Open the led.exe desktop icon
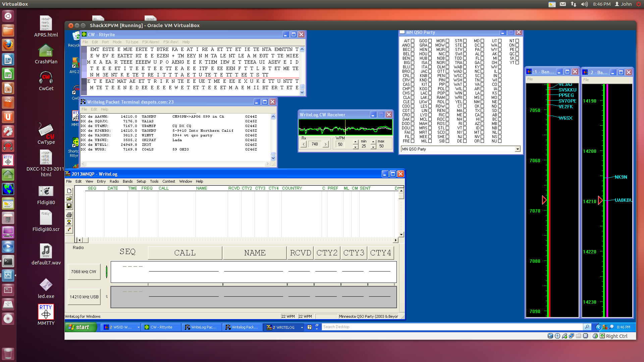This screenshot has height=362, width=644. pyautogui.click(x=46, y=288)
